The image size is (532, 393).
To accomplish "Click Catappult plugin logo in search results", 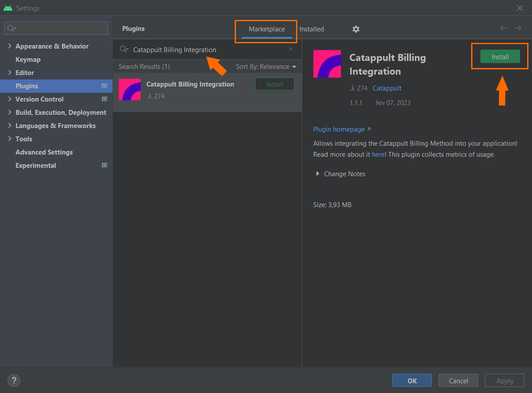I will (130, 90).
